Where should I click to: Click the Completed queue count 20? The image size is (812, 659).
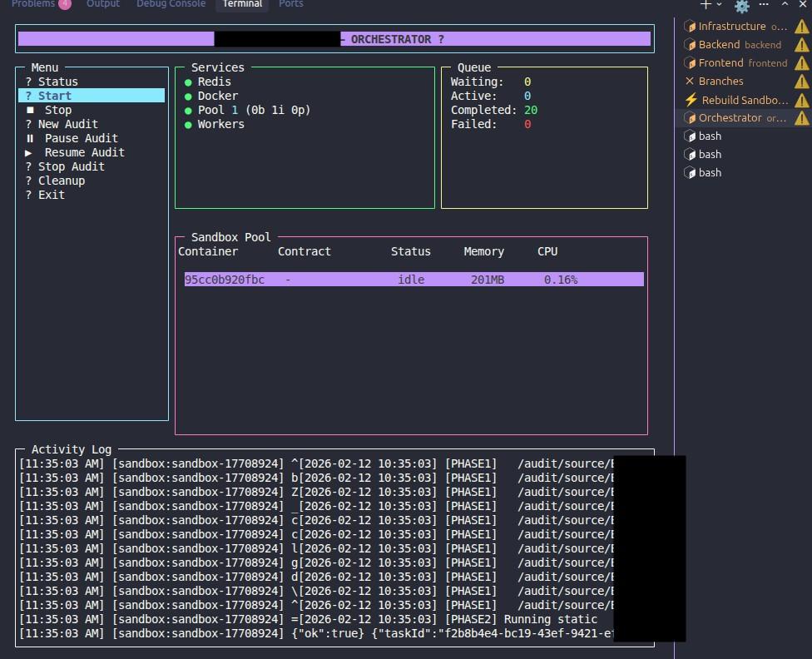(x=530, y=110)
